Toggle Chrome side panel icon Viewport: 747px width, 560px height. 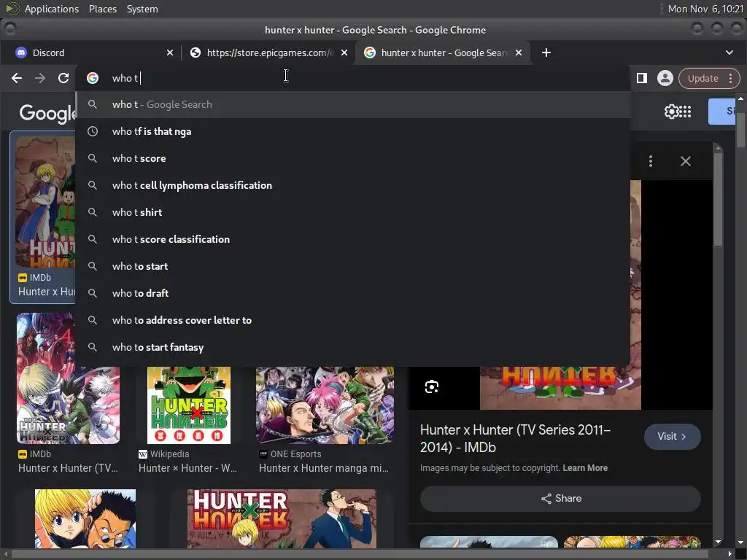(642, 78)
